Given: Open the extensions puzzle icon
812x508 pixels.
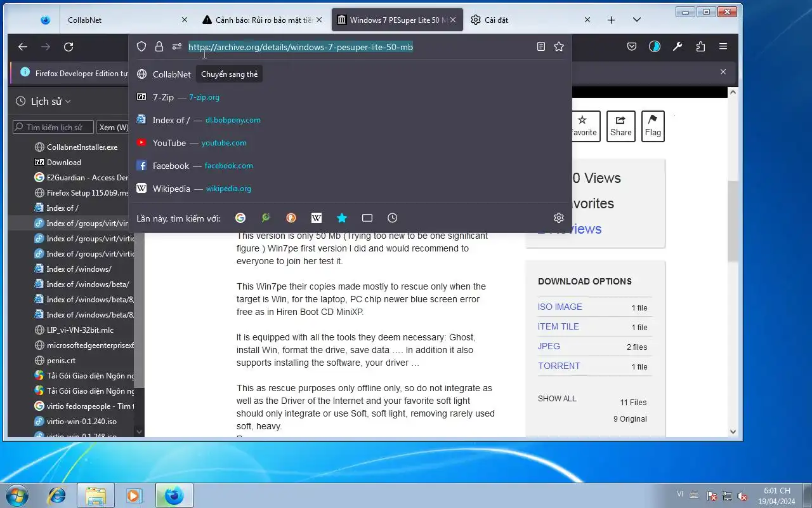Looking at the screenshot, I should 700,46.
